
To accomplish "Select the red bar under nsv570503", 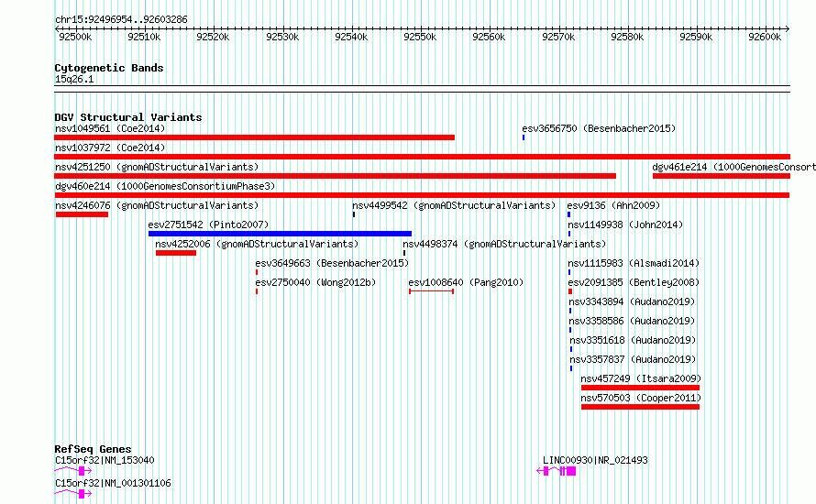I will coord(640,407).
